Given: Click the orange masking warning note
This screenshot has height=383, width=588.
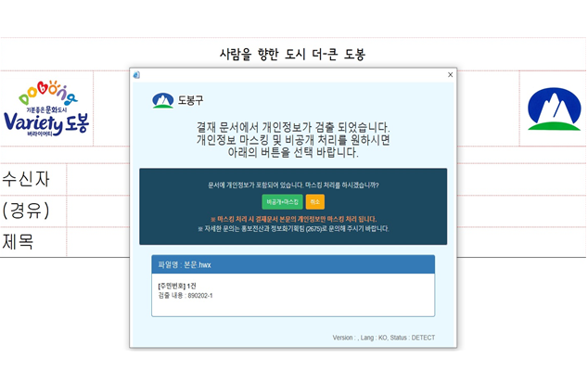Looking at the screenshot, I should click(x=293, y=219).
